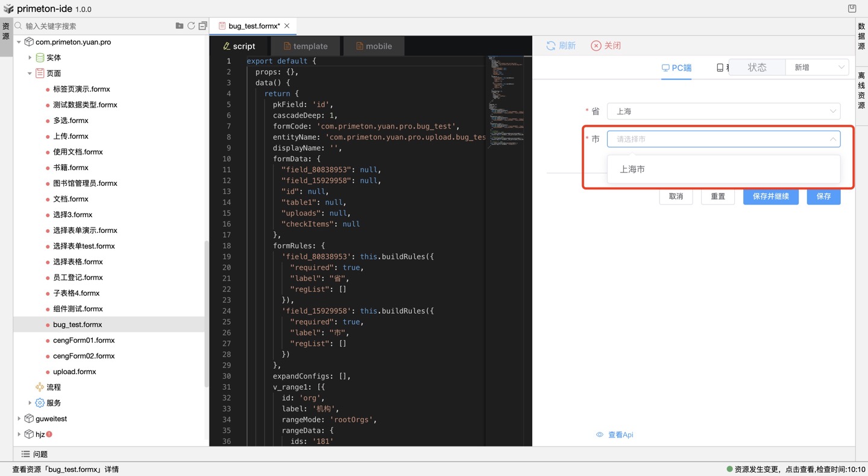Click the 刷新 refresh icon in preview
This screenshot has height=476, width=868.
click(551, 46)
